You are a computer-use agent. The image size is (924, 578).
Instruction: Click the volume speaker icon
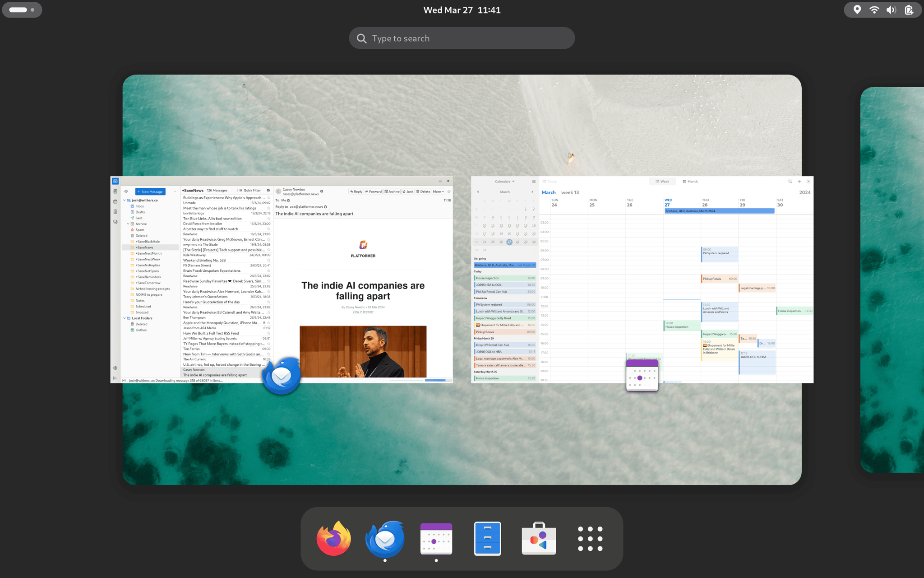[x=891, y=10]
